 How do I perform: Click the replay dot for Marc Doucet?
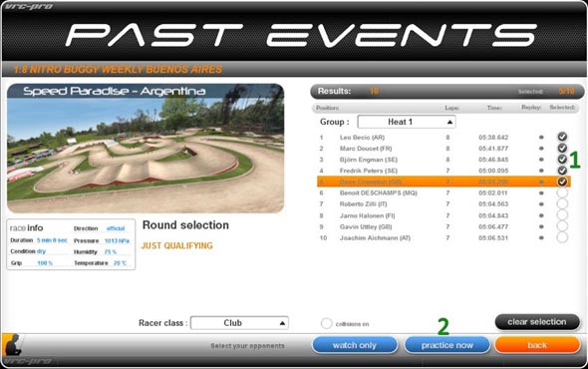[x=541, y=149]
